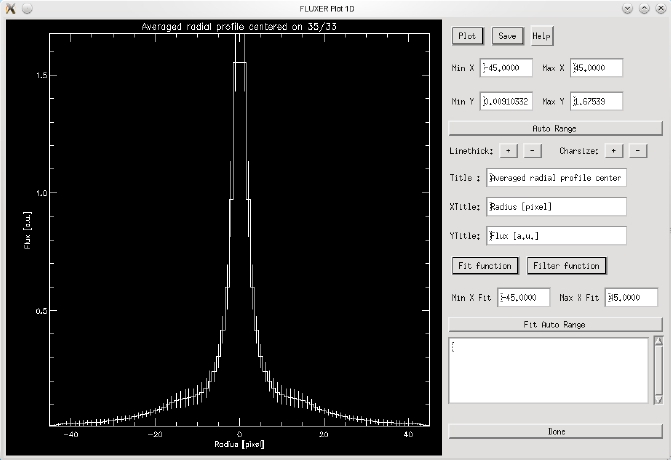Save the current plot

pos(507,36)
